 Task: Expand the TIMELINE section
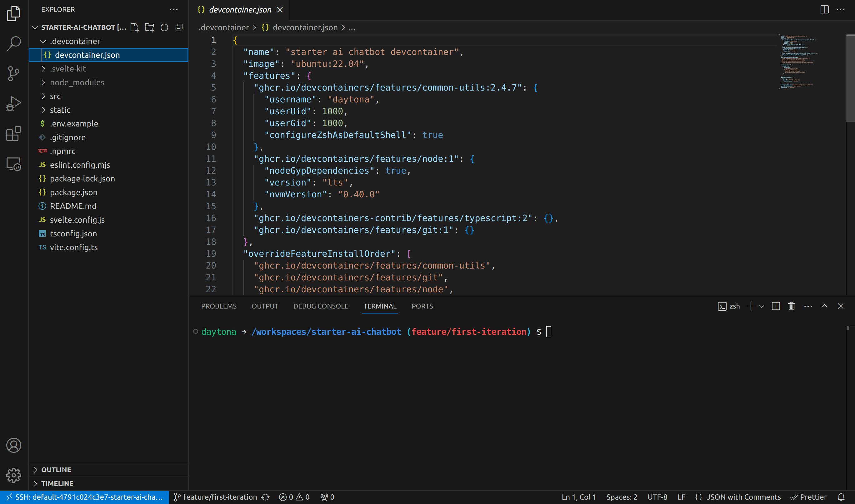(108, 483)
